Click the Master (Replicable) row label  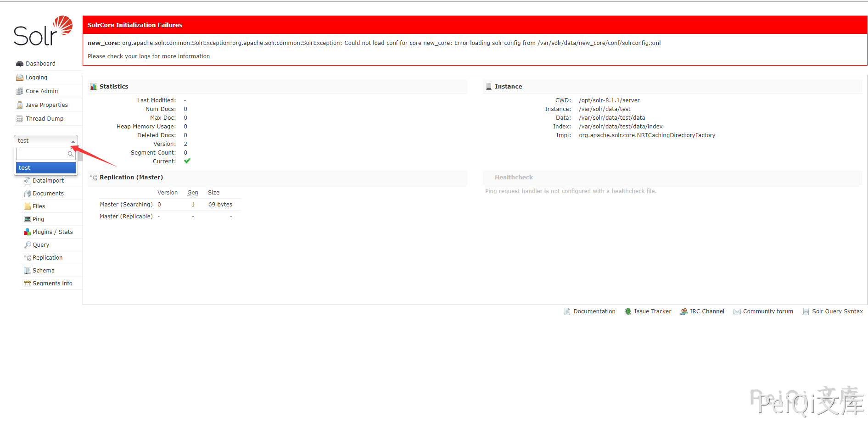tap(126, 217)
